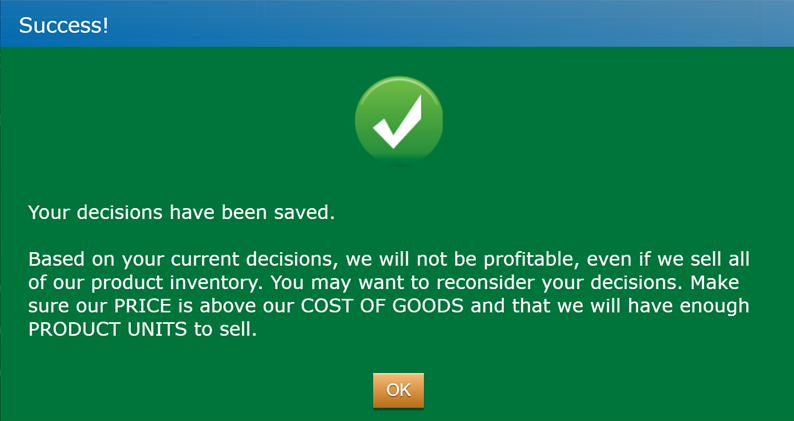Click 'to sell.' at paragraph end
794x421 pixels.
(225, 329)
